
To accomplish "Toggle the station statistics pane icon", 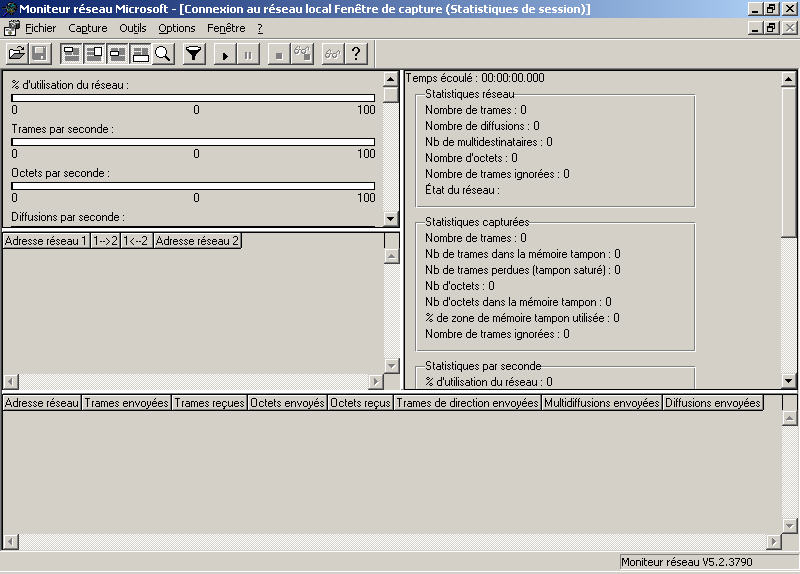I will coord(140,54).
